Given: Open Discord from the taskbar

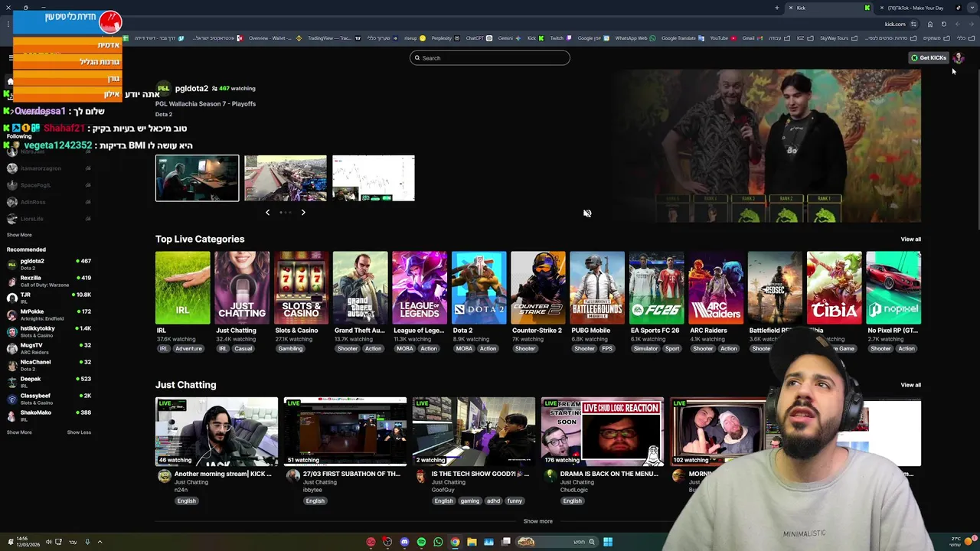Looking at the screenshot, I should point(404,542).
